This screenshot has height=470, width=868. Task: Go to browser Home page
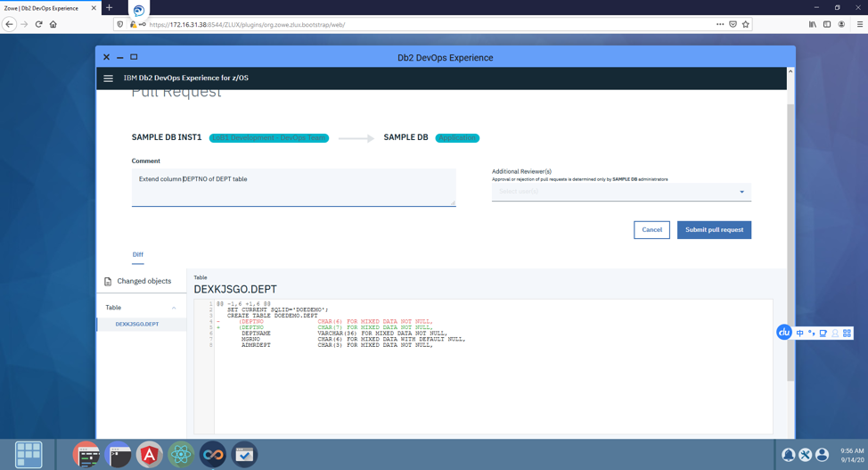pos(53,24)
